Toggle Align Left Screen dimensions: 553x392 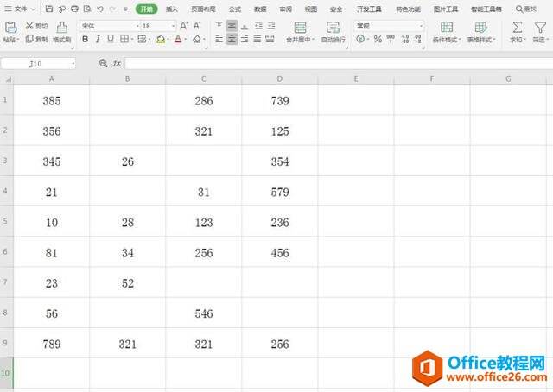(x=219, y=39)
